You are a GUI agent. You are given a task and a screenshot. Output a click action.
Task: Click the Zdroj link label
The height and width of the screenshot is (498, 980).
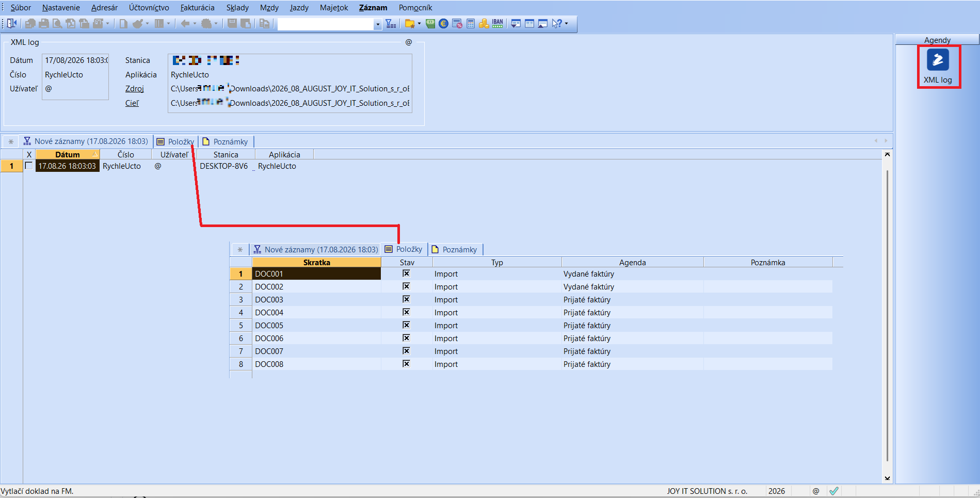click(134, 89)
